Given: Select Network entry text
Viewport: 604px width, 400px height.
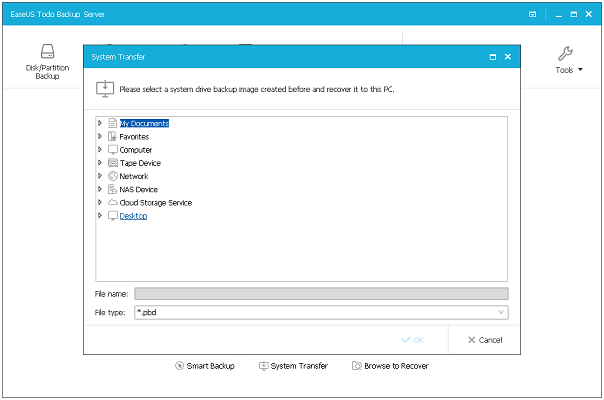Looking at the screenshot, I should point(134,176).
